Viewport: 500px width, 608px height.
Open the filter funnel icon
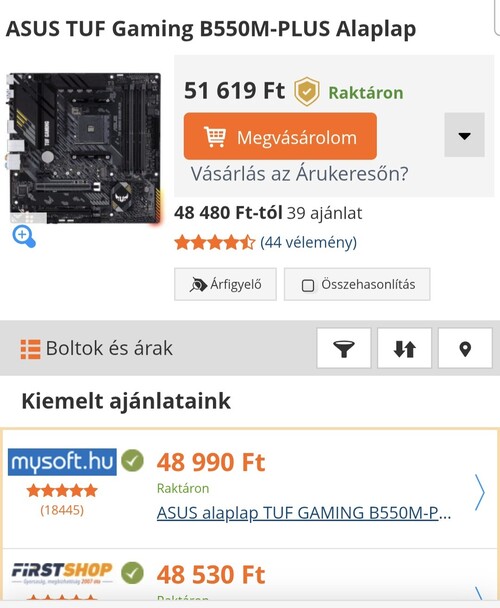pos(344,348)
